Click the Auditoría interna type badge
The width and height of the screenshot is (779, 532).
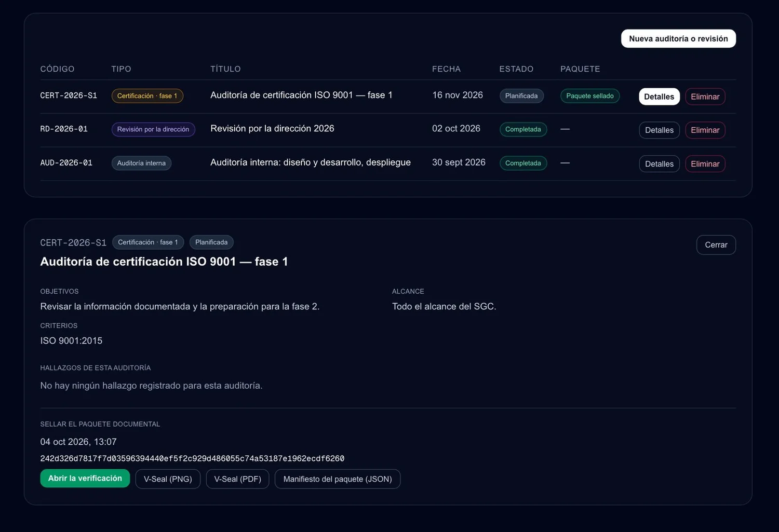pos(141,163)
